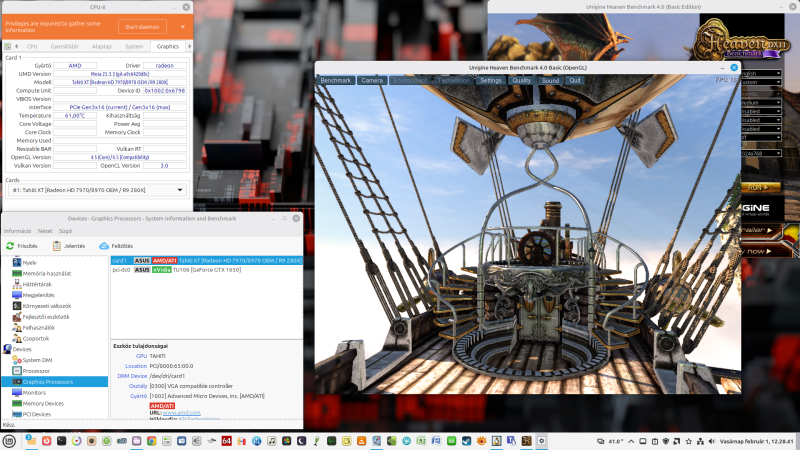Image resolution: width=800 pixels, height=450 pixels.
Task: Click Quit in the Heaven benchmark
Action: click(x=575, y=81)
